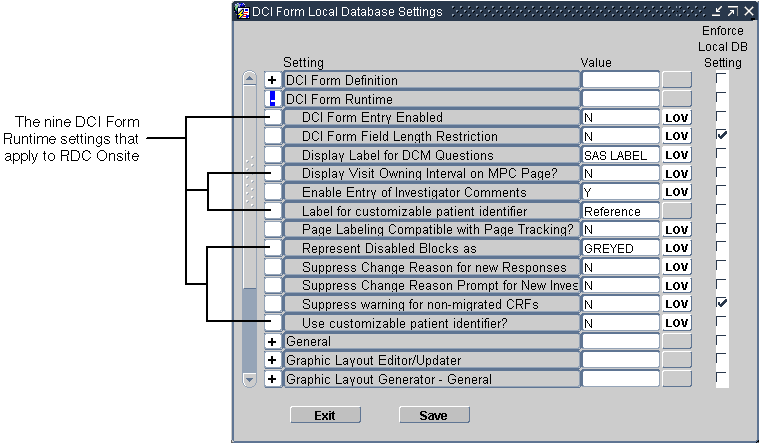Enable enforce checkbox for DCI Form Definition
This screenshot has width=760, height=443.
721,78
